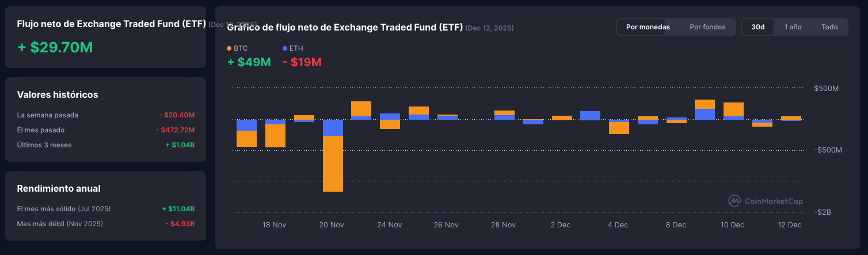Image resolution: width=868 pixels, height=255 pixels.
Task: Click the large orange bar above 20 Nov
Action: (333, 163)
